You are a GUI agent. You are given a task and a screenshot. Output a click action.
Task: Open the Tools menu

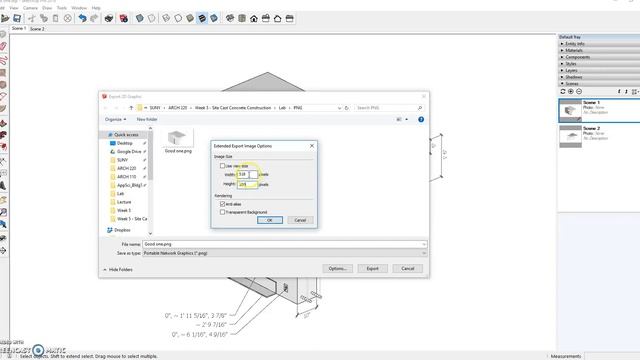[x=62, y=8]
